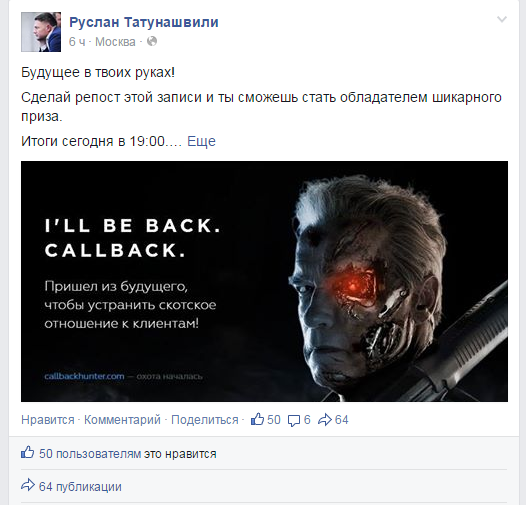This screenshot has height=505, width=526.
Task: Click the public globe privacy icon
Action: 152,42
